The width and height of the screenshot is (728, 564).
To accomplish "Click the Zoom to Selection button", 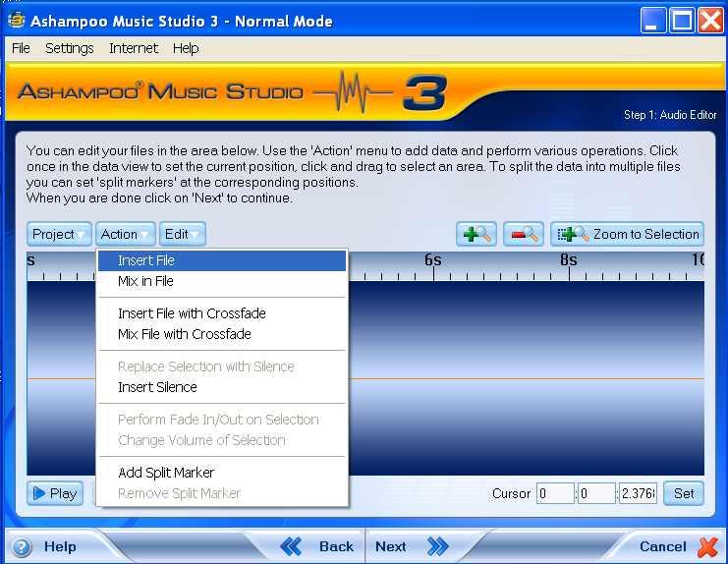I will 627,234.
